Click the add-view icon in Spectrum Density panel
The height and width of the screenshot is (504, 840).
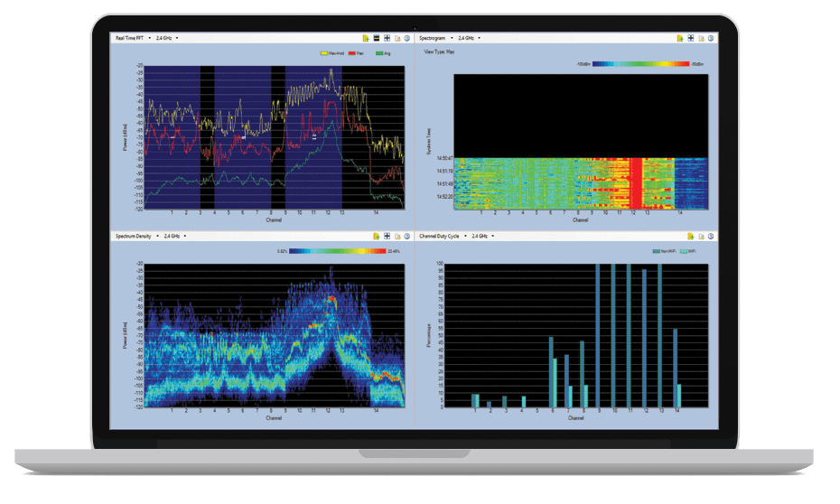click(377, 237)
